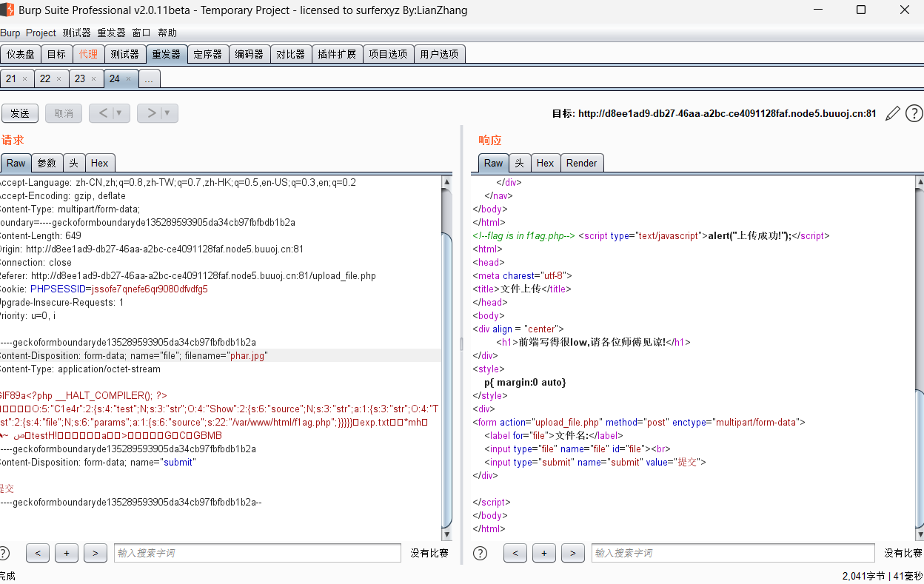Viewport: 924px width, 584px height.
Task: Click request search plus options button
Action: click(x=67, y=553)
